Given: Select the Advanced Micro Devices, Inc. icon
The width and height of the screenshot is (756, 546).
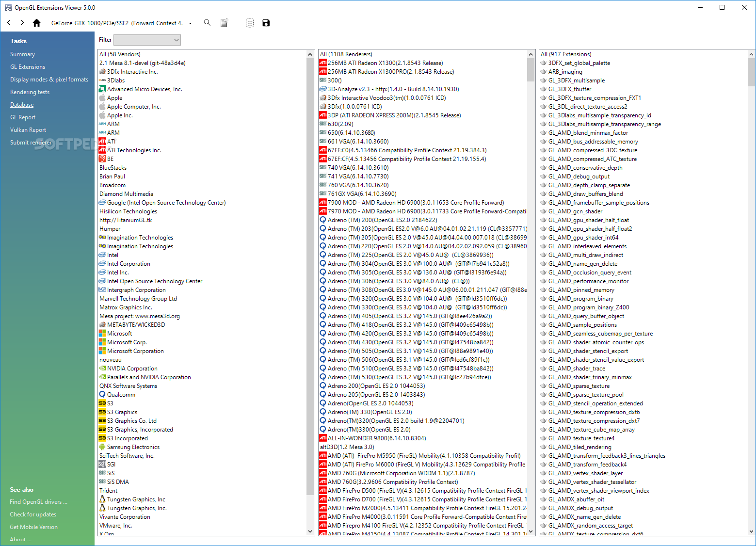Looking at the screenshot, I should (x=102, y=89).
